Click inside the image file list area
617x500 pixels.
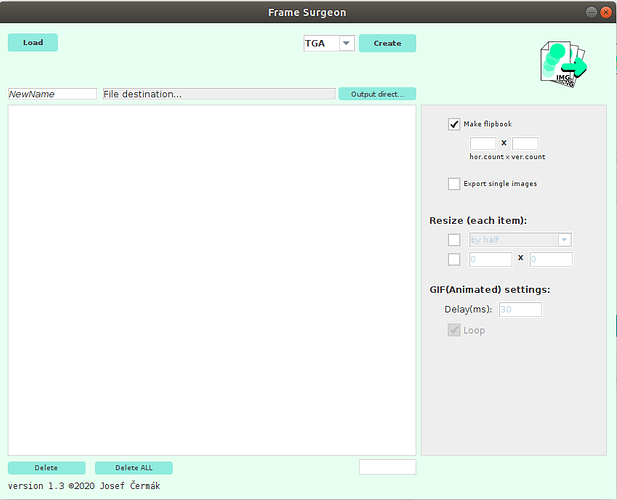click(212, 280)
